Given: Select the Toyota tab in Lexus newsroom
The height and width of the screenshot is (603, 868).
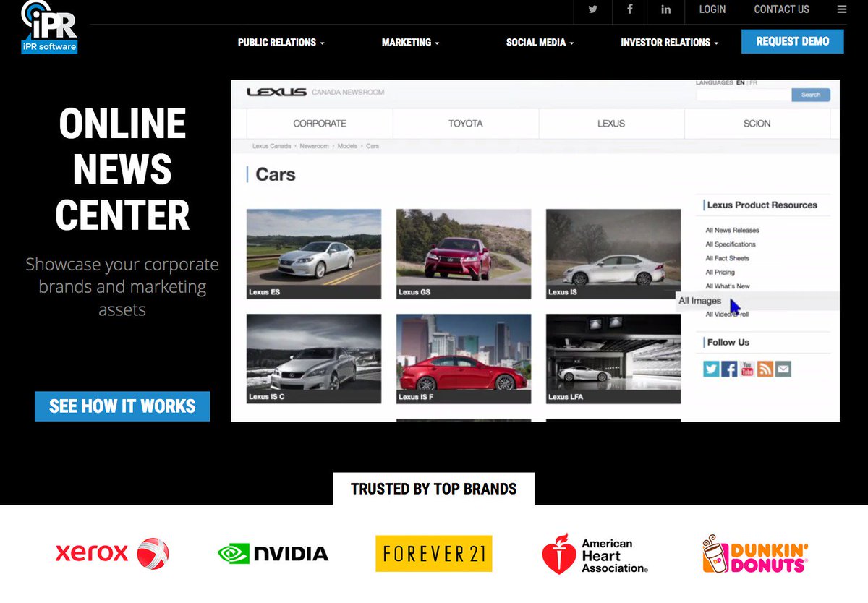Looking at the screenshot, I should pyautogui.click(x=466, y=124).
